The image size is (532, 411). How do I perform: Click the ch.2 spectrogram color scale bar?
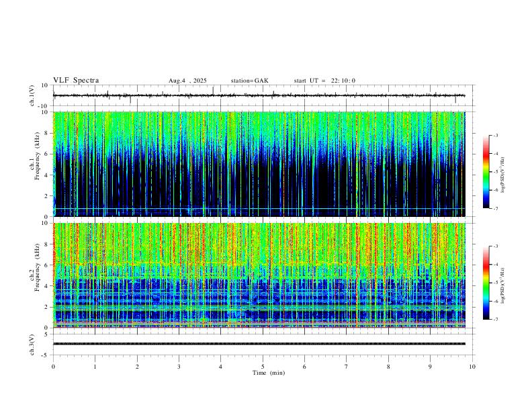click(x=486, y=283)
